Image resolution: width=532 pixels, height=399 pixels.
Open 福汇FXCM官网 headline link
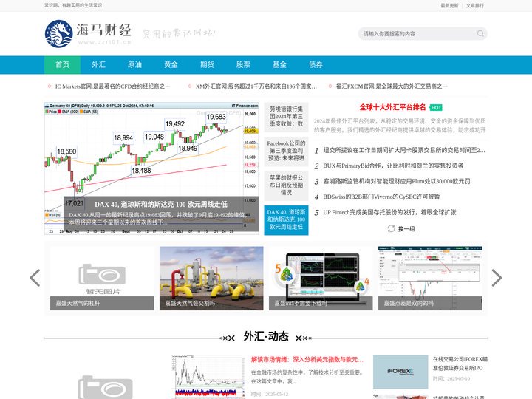click(x=392, y=86)
